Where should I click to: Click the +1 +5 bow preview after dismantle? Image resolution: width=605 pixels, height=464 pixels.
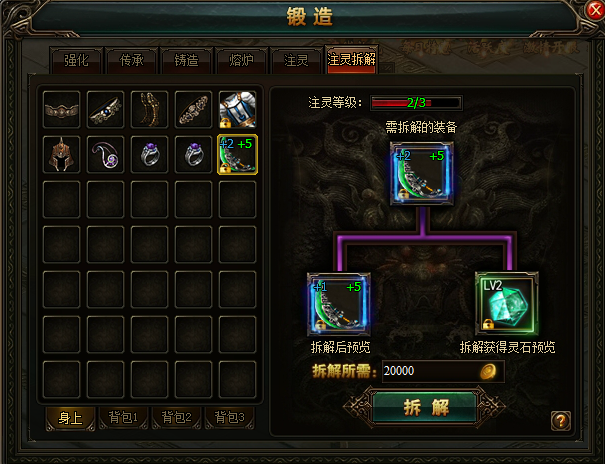coord(339,304)
